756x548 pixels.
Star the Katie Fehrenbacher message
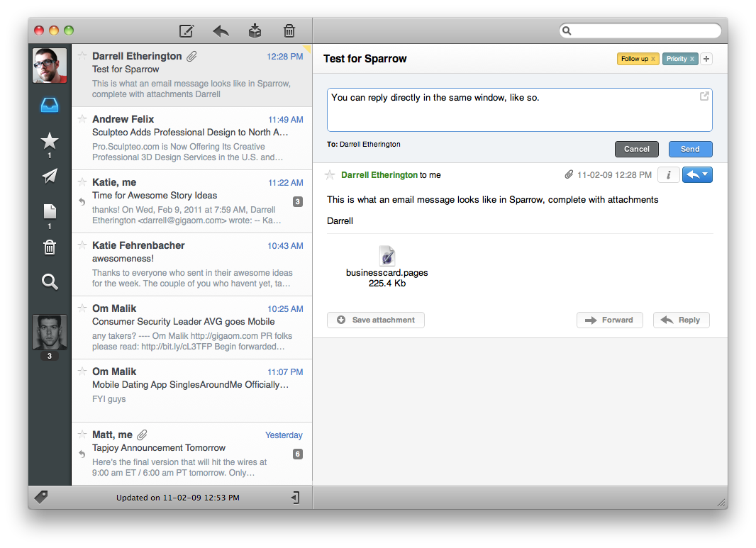[82, 245]
